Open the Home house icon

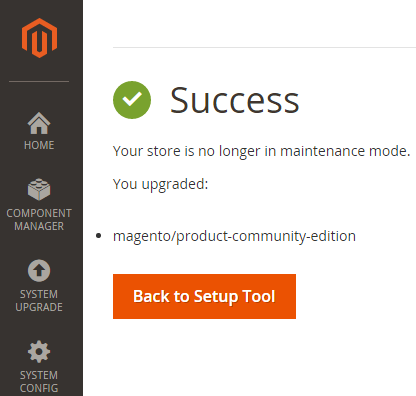tap(39, 123)
